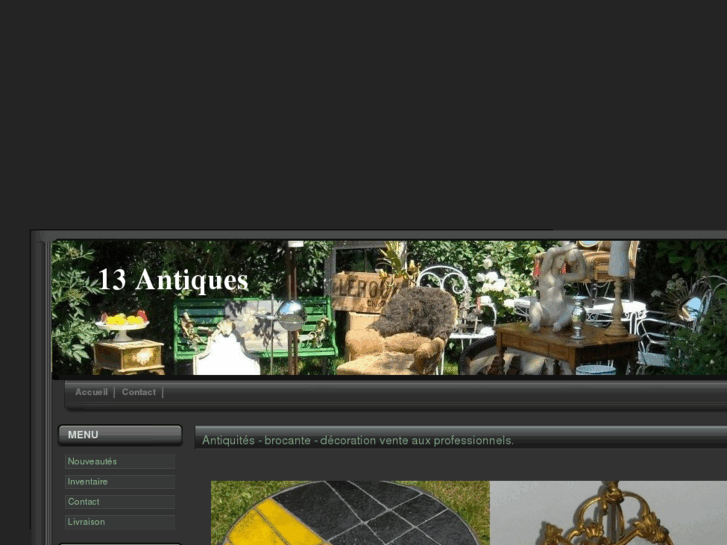The image size is (727, 545).
Task: Open the Livraison menu entry
Action: click(120, 522)
